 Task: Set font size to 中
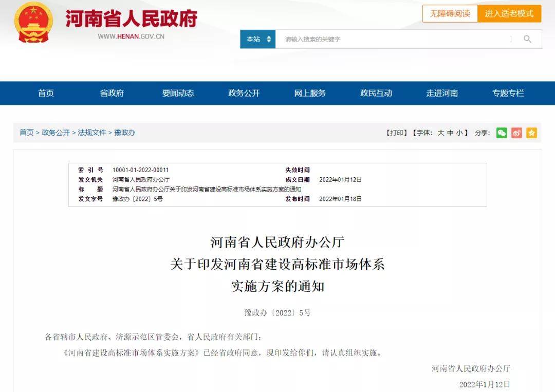(x=450, y=133)
